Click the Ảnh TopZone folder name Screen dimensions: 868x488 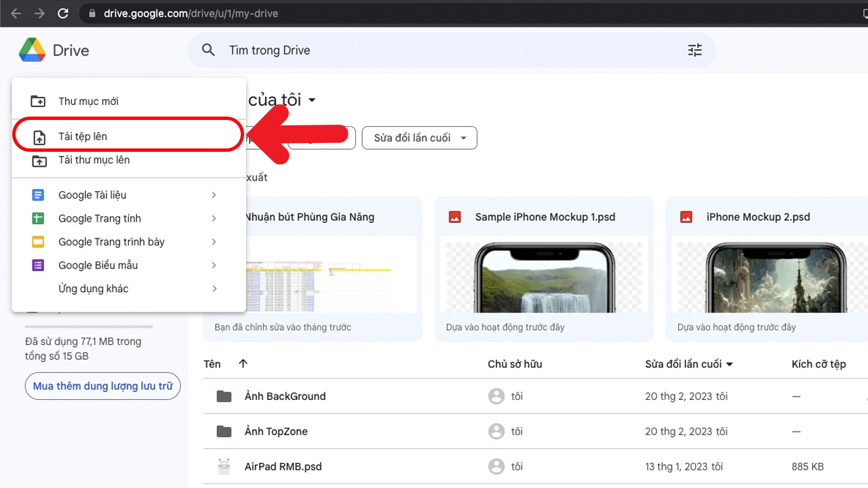coord(276,432)
